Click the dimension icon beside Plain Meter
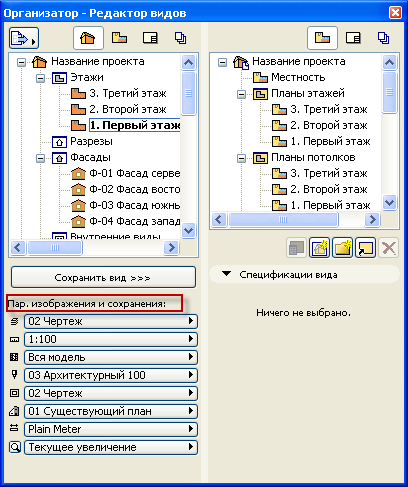The image size is (408, 487). coord(14,428)
